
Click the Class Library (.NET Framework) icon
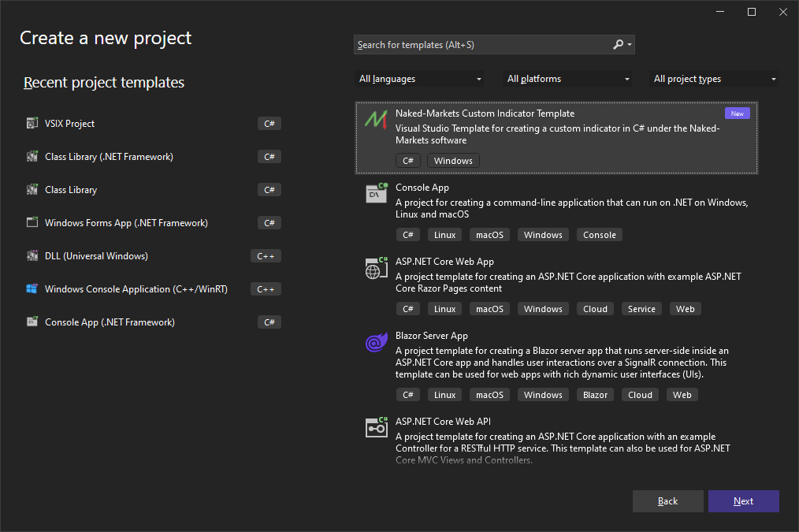tap(32, 156)
